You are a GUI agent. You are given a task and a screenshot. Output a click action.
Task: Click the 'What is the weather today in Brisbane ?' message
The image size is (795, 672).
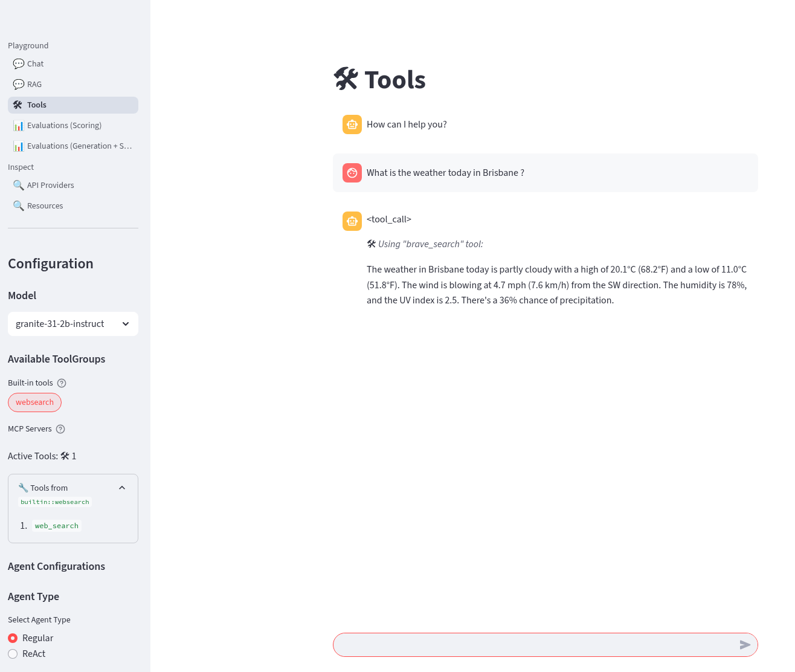pyautogui.click(x=445, y=173)
